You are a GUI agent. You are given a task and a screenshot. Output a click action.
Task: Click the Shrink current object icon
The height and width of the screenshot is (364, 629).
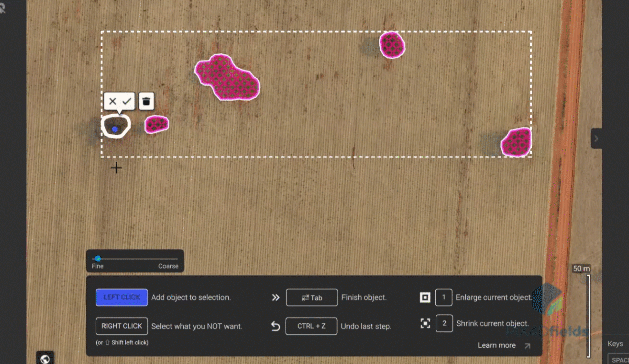[x=425, y=324]
